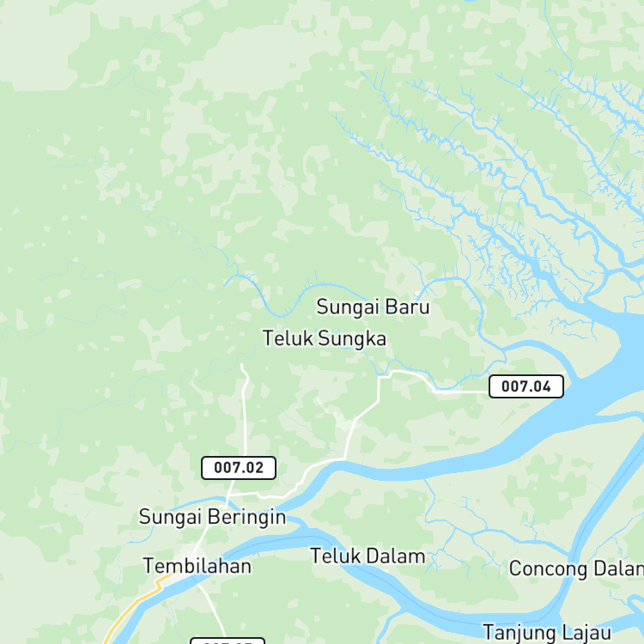Click the 007.04 route shield
Image resolution: width=644 pixels, height=644 pixels.
tap(526, 386)
